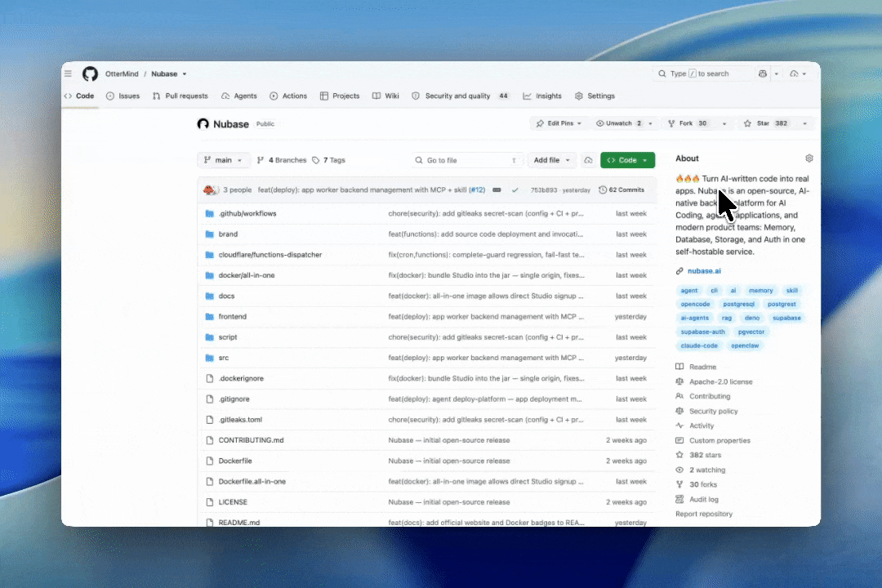Open the hamburger navigation menu
882x588 pixels.
[x=68, y=73]
